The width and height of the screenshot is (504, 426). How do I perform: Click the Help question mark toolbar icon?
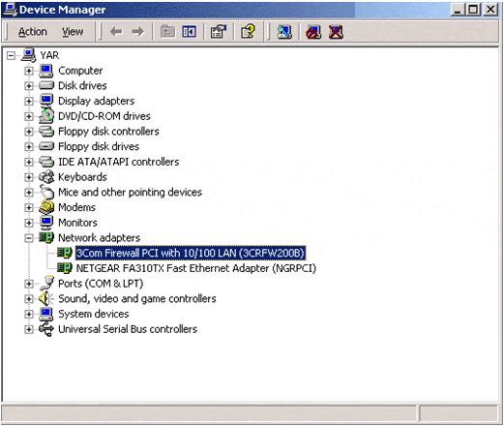(248, 32)
